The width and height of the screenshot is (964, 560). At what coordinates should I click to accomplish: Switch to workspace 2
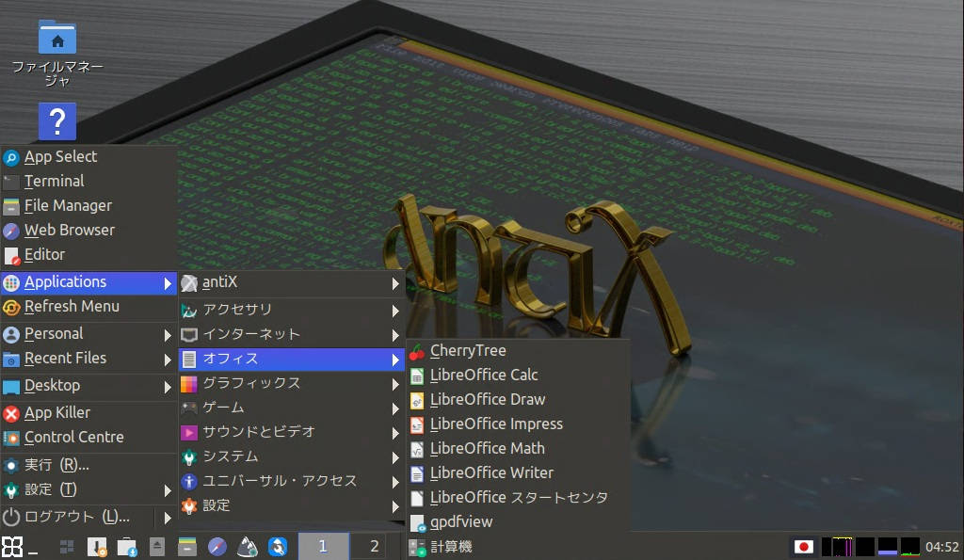pyautogui.click(x=374, y=547)
